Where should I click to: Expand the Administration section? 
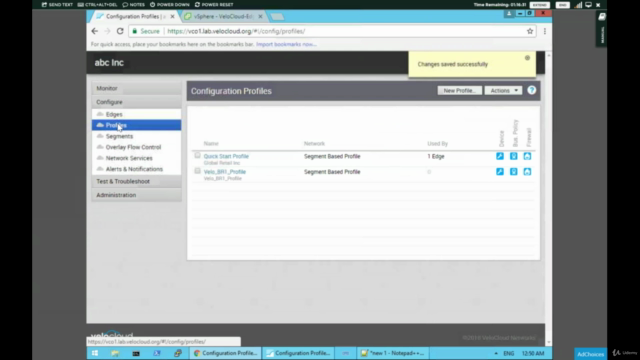tap(136, 195)
